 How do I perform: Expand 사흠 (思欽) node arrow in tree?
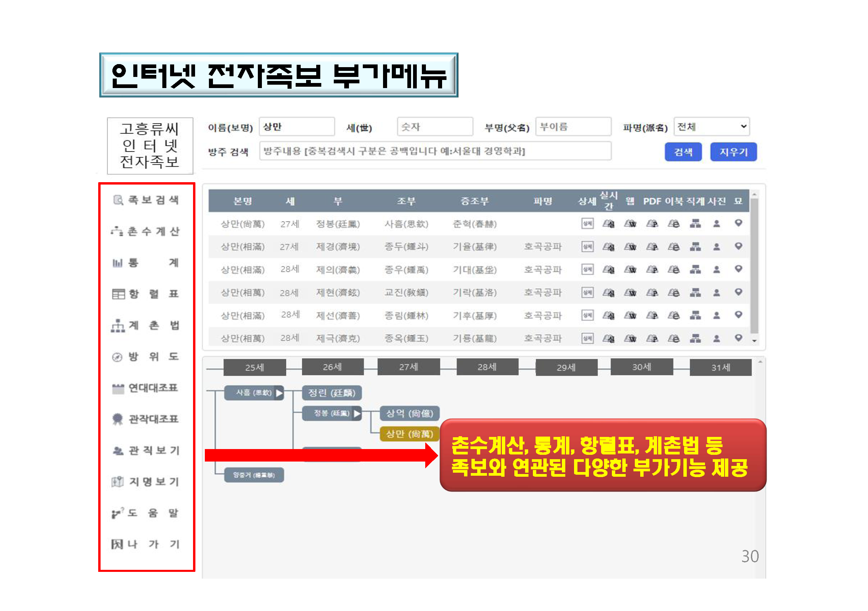coord(279,393)
